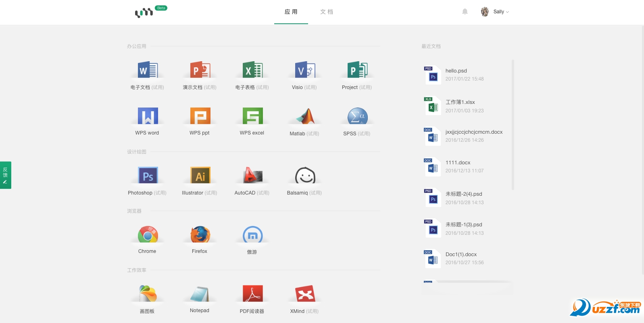Launch the WPS word icon
This screenshot has width=644, height=323.
pyautogui.click(x=148, y=116)
